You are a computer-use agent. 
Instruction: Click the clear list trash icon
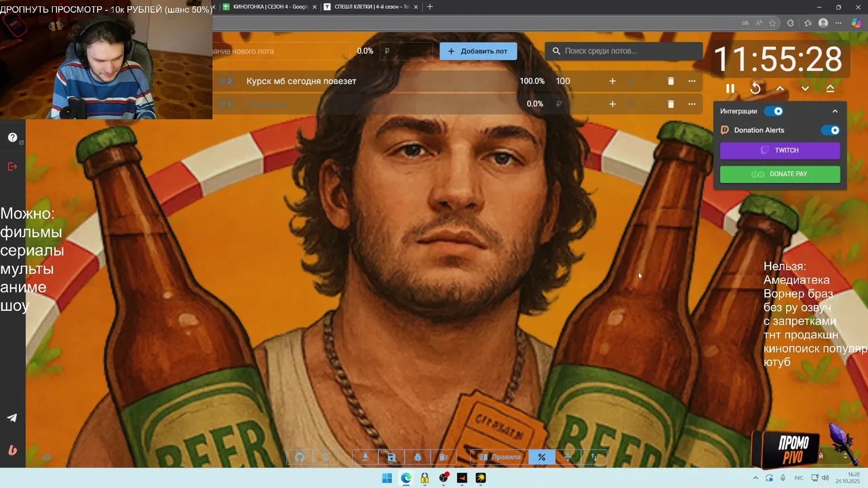[x=443, y=457]
